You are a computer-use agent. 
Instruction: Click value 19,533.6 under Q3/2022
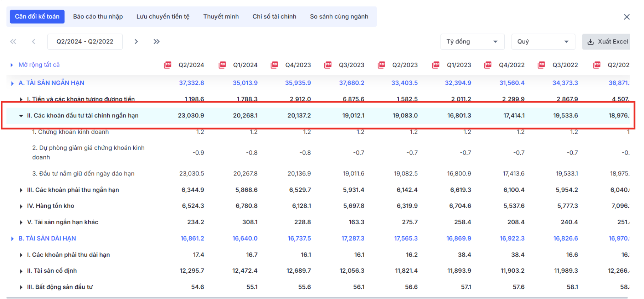coord(566,116)
